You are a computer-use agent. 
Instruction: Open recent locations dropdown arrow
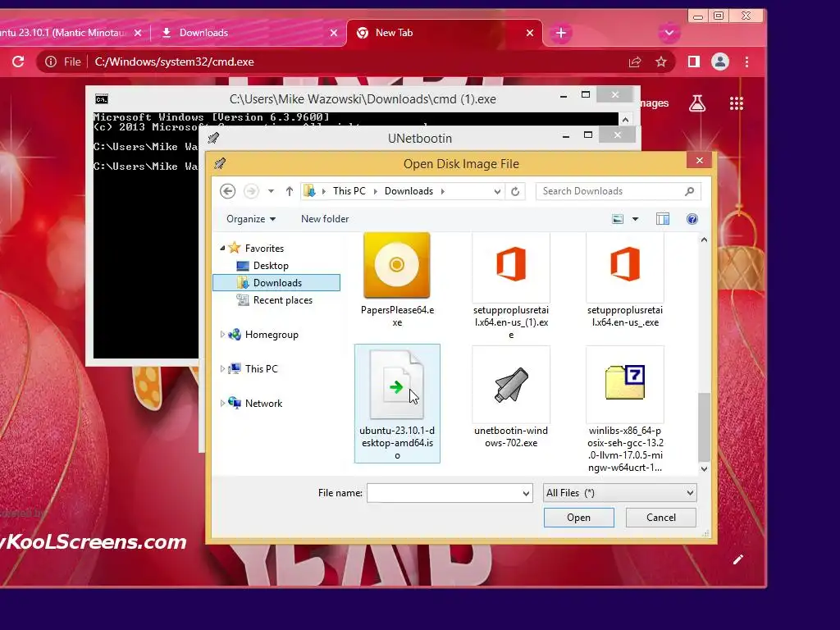click(x=271, y=191)
